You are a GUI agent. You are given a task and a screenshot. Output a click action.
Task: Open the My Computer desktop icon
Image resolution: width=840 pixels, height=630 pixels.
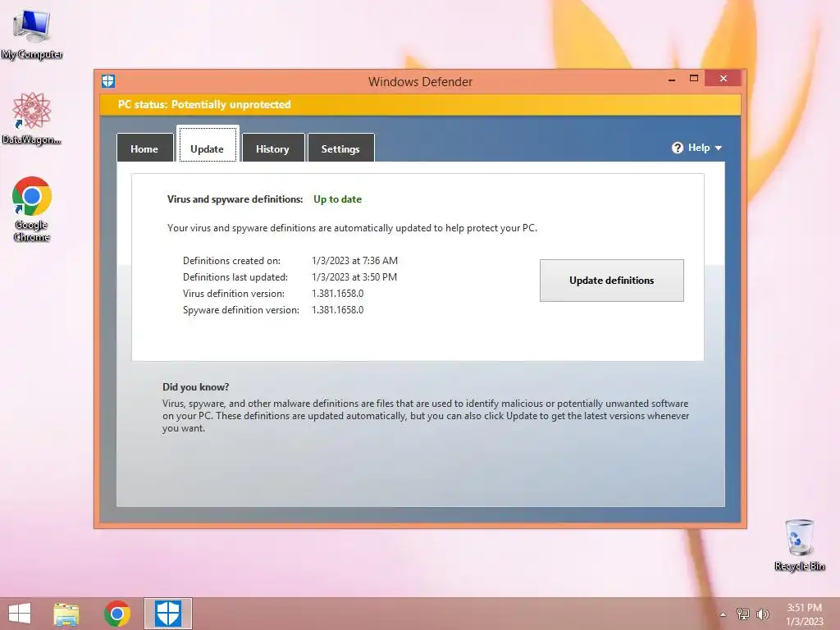[x=32, y=34]
